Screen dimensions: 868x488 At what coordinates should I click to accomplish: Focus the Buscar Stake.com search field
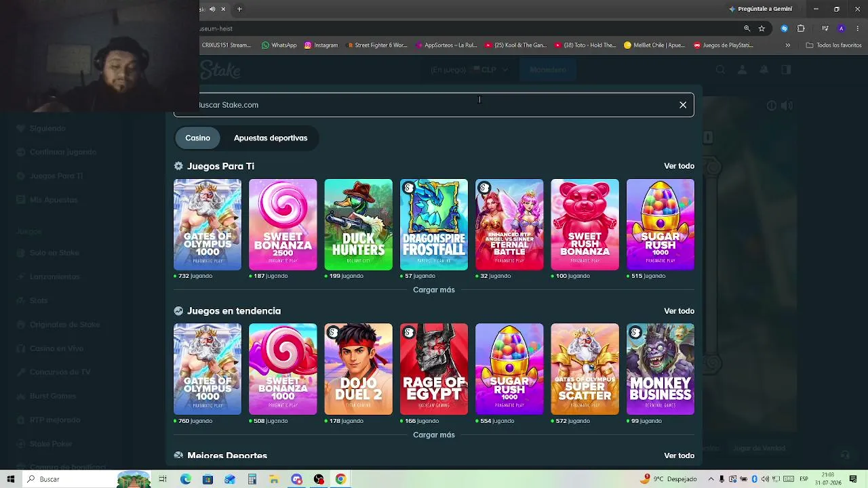tap(434, 105)
